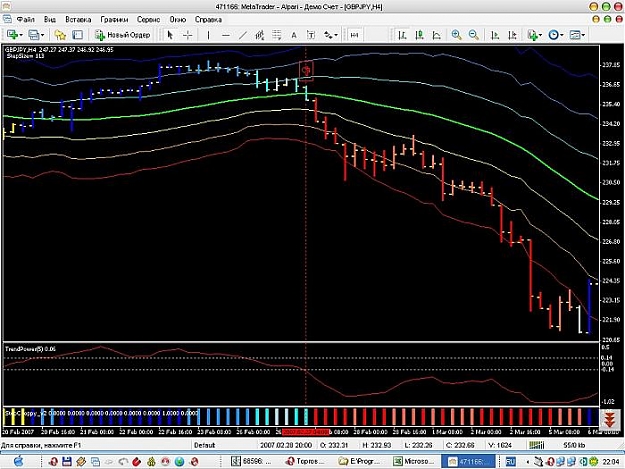Open the Сервис menu
The height and width of the screenshot is (469, 625).
pos(148,19)
